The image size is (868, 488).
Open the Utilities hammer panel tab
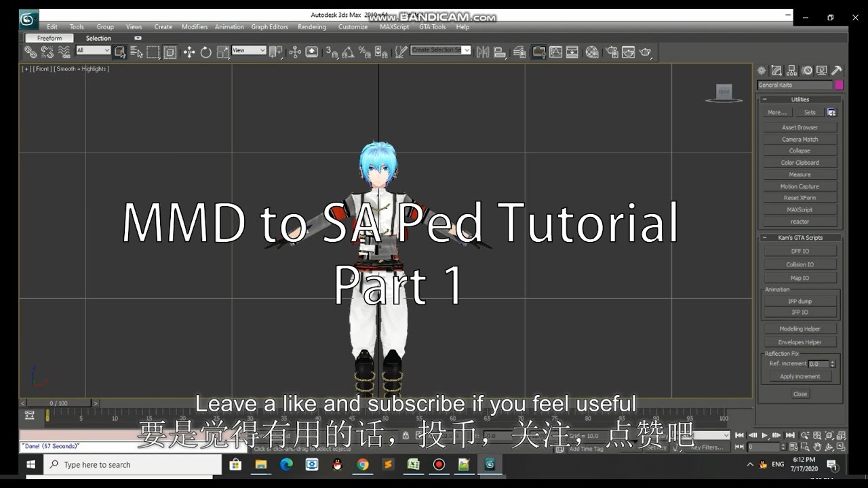point(837,70)
